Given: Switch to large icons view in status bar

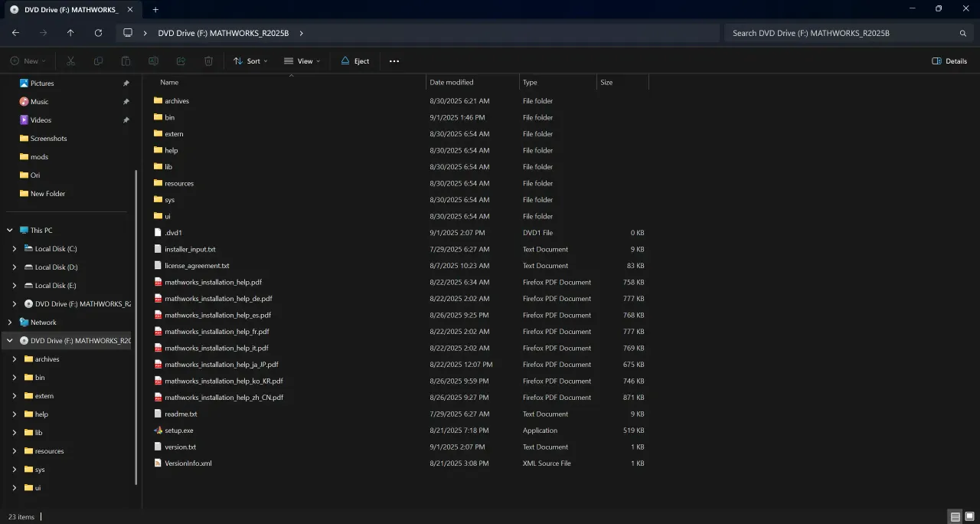Looking at the screenshot, I should 969,517.
